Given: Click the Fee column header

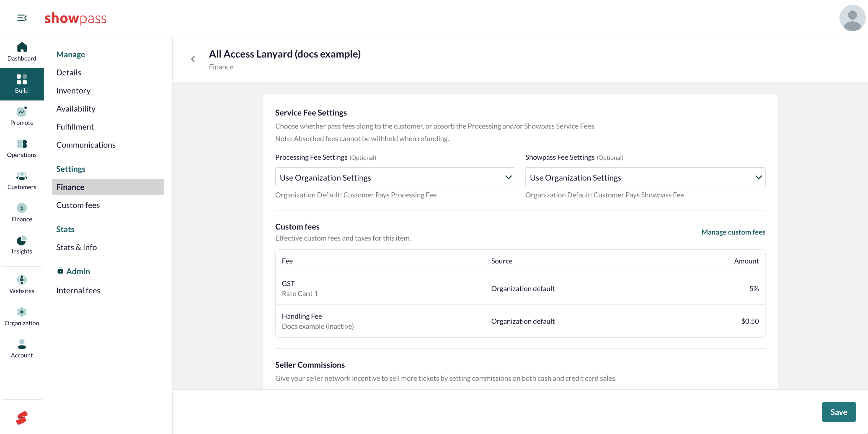Looking at the screenshot, I should [x=287, y=261].
